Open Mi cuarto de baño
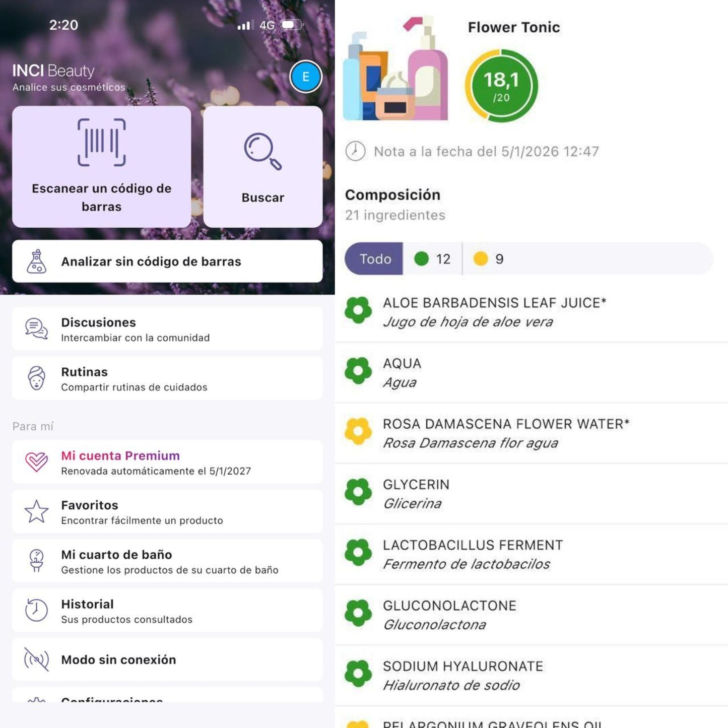 (x=167, y=561)
